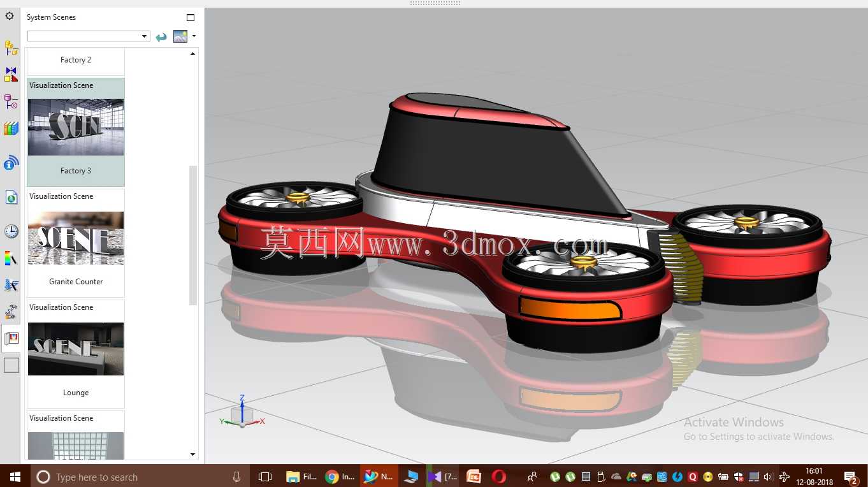
Task: Click the taskbar microphone icon
Action: pyautogui.click(x=236, y=476)
